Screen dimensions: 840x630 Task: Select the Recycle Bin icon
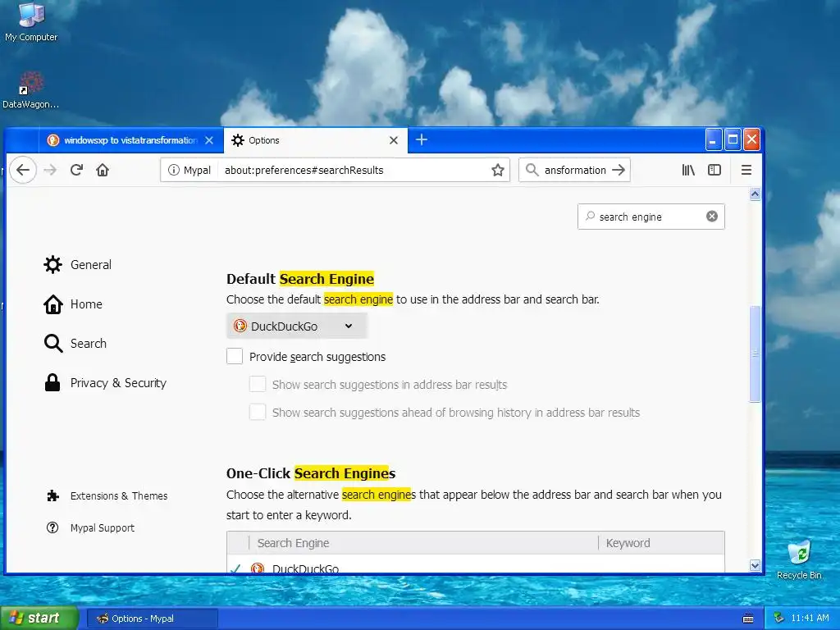pyautogui.click(x=799, y=559)
